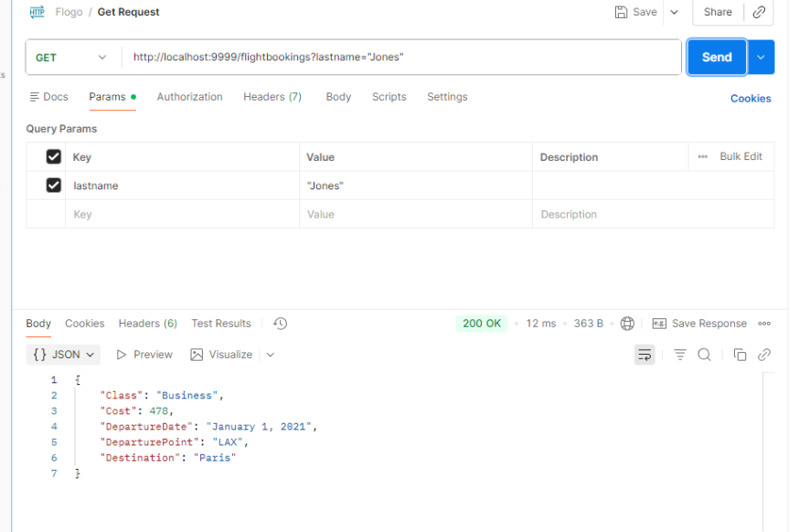Copy the response body with the copy icon

740,355
